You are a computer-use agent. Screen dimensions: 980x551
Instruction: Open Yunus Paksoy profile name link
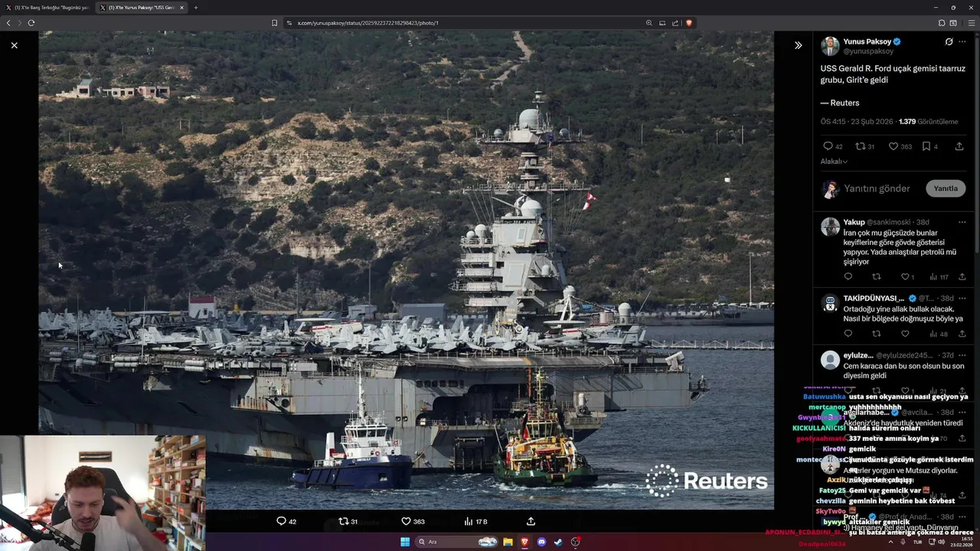coord(867,41)
